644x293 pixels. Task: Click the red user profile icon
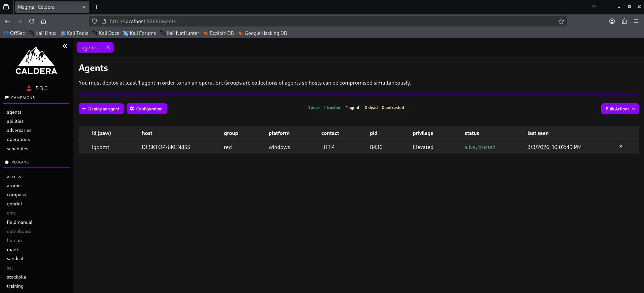(29, 88)
